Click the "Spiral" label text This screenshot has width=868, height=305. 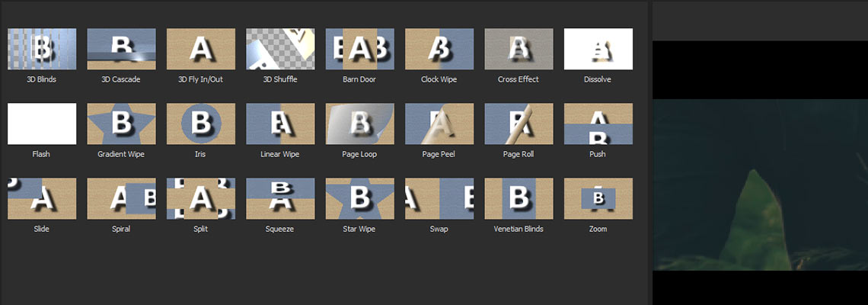(120, 229)
